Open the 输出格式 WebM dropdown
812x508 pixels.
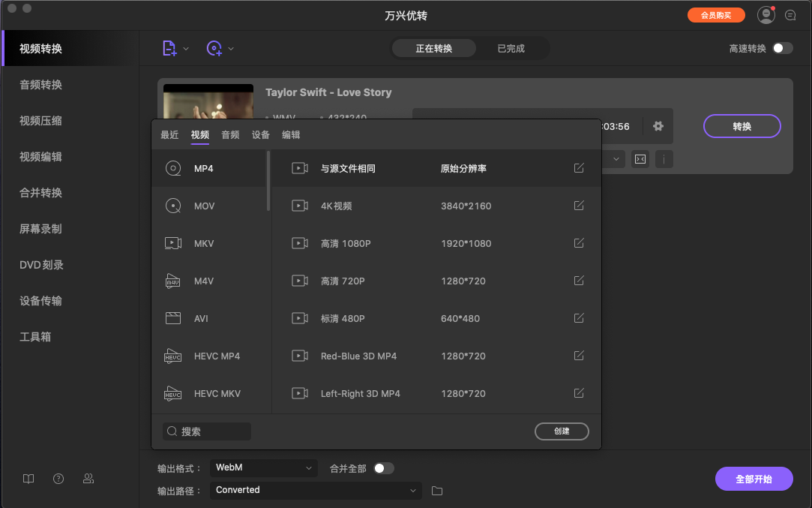click(x=263, y=467)
